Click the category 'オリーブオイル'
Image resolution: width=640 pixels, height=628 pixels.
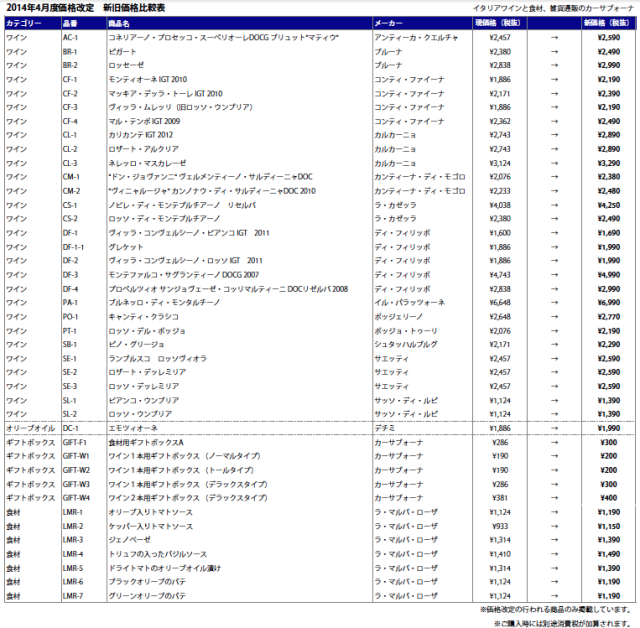coord(31,428)
